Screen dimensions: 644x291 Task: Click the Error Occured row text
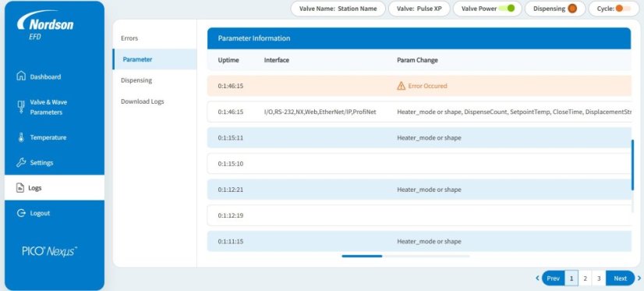tap(427, 86)
